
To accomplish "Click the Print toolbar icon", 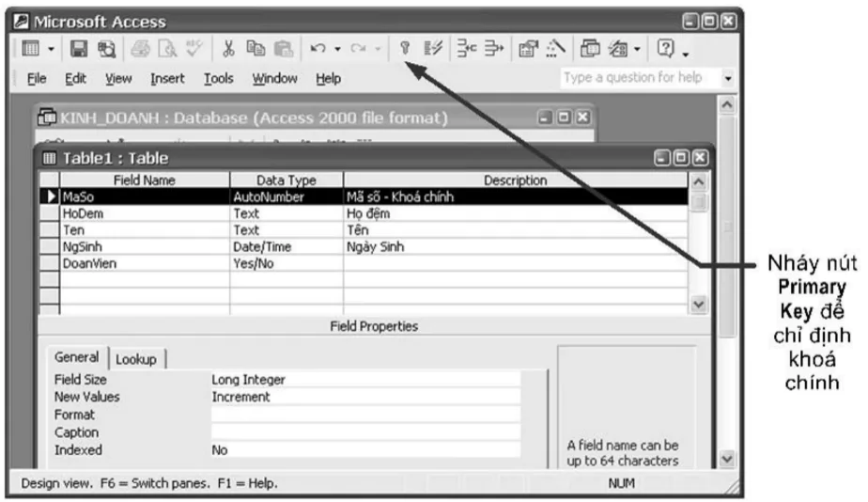I will (x=140, y=49).
